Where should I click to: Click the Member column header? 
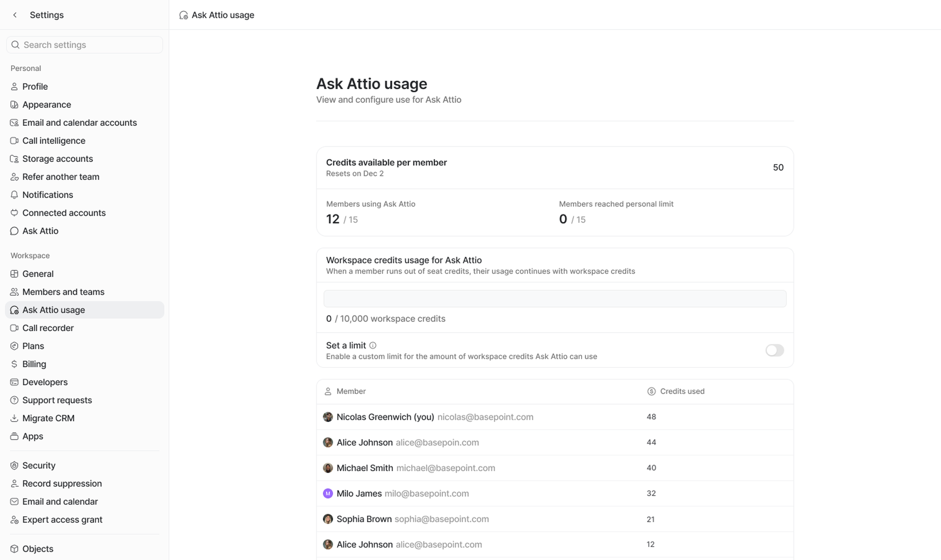click(351, 391)
